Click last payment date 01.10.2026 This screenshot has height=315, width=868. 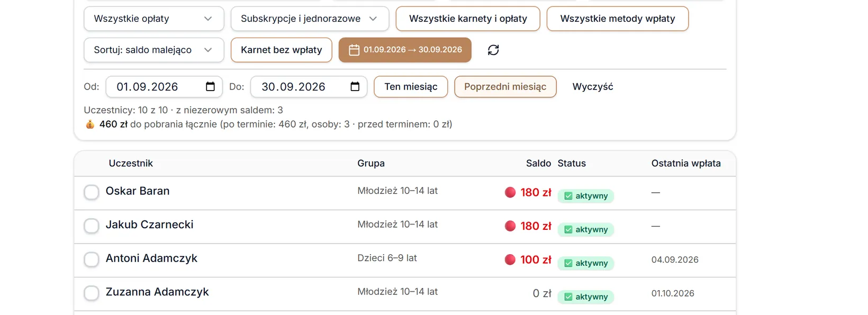(x=673, y=293)
